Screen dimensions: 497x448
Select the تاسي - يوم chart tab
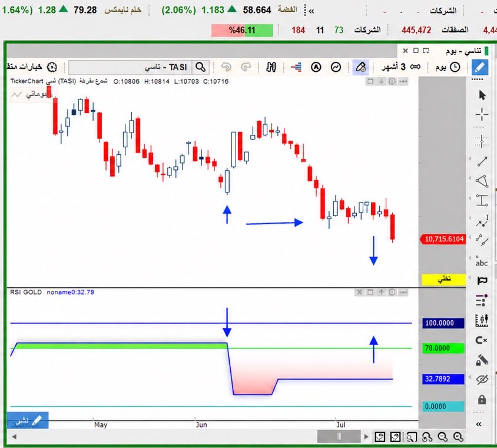[x=463, y=51]
